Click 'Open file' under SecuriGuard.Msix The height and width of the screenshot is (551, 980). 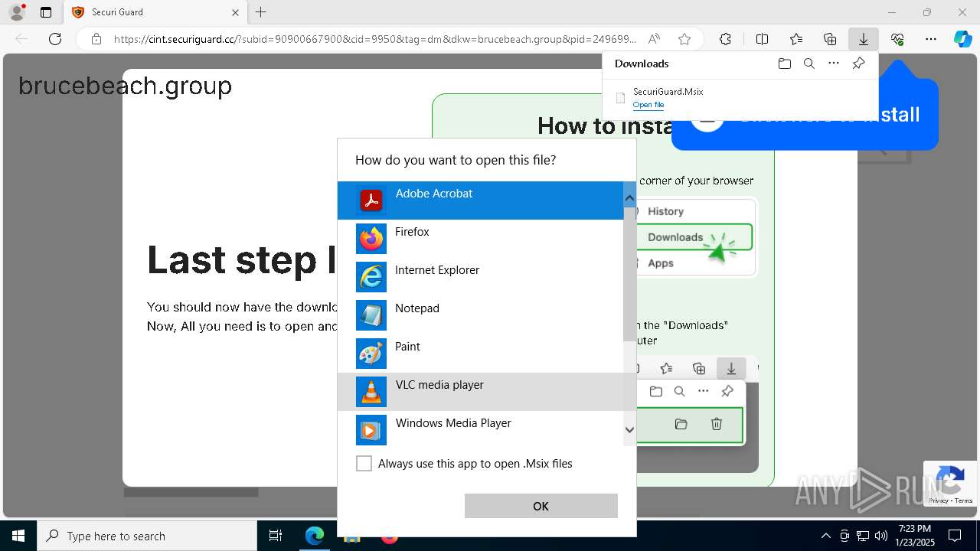click(648, 105)
